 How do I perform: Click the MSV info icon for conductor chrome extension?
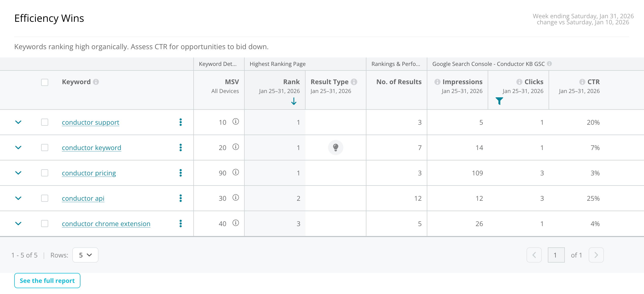(x=236, y=223)
